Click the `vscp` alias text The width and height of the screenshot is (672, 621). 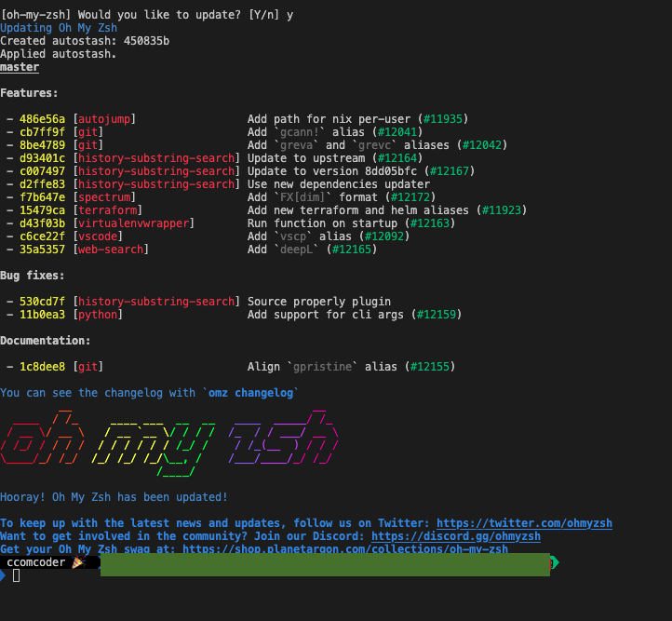coord(293,236)
